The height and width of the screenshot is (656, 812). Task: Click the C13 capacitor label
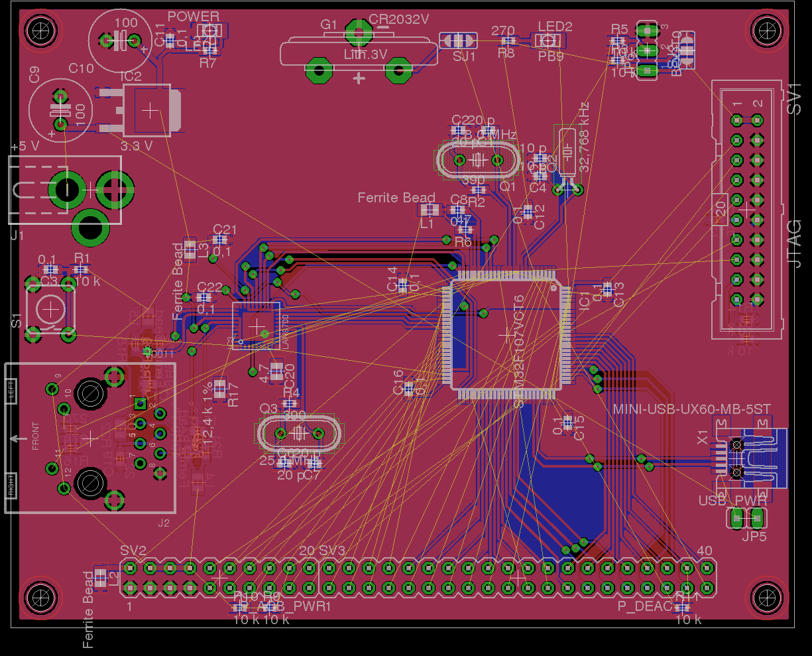[618, 295]
